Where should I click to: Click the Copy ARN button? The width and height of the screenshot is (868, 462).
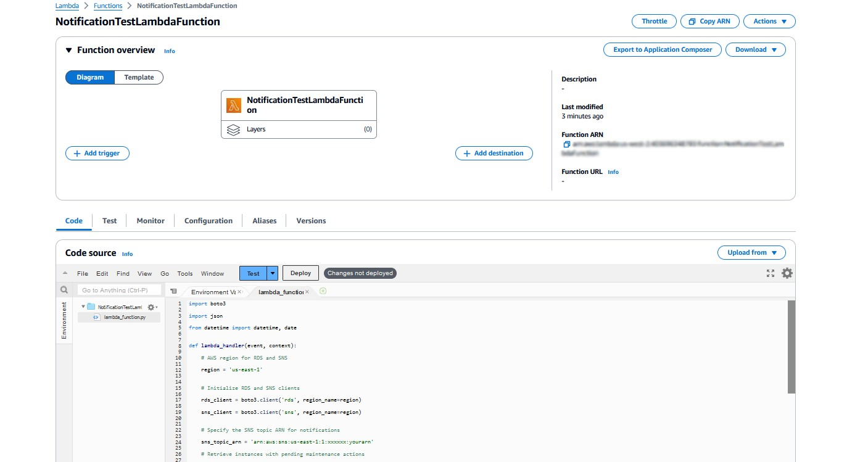pos(709,21)
